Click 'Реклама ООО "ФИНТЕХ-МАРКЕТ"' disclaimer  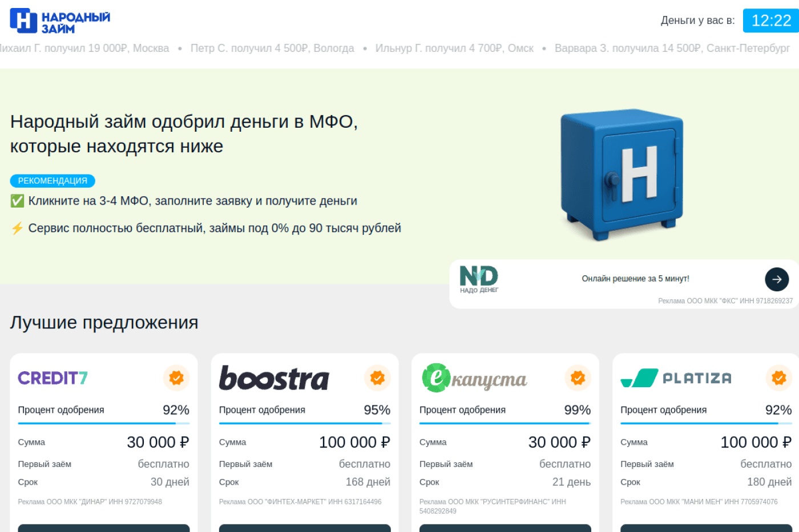pyautogui.click(x=300, y=502)
